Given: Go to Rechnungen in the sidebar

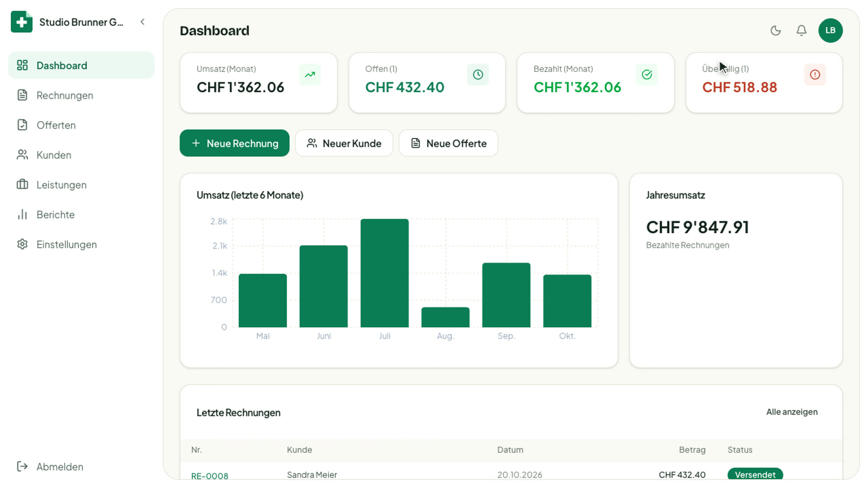Looking at the screenshot, I should point(81,95).
